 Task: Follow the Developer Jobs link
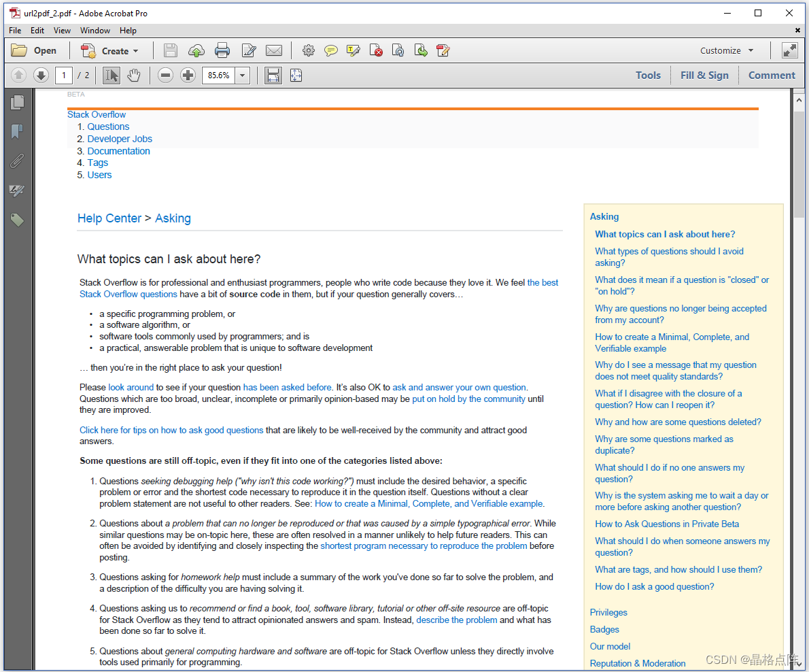pyautogui.click(x=120, y=139)
